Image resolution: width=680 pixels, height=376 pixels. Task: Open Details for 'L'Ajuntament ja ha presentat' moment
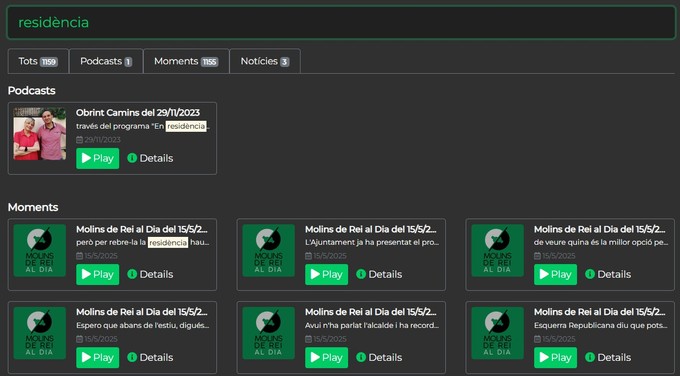(379, 275)
